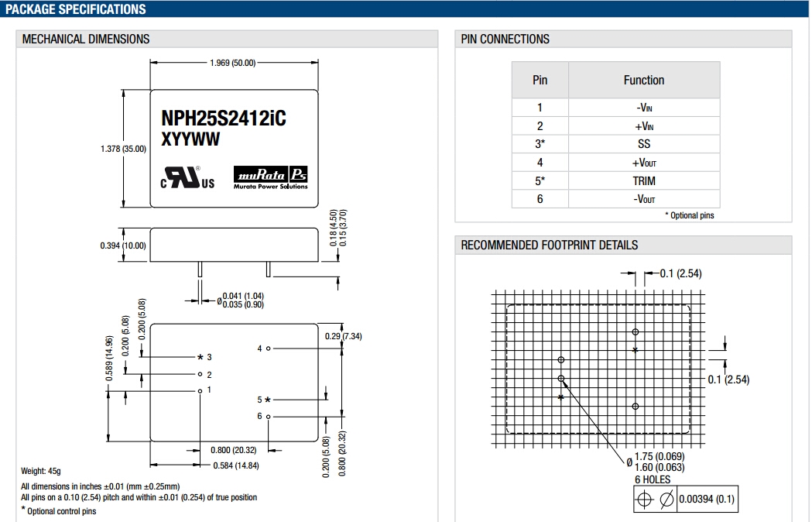Click the pin 5 asterisk marker

(x=268, y=400)
